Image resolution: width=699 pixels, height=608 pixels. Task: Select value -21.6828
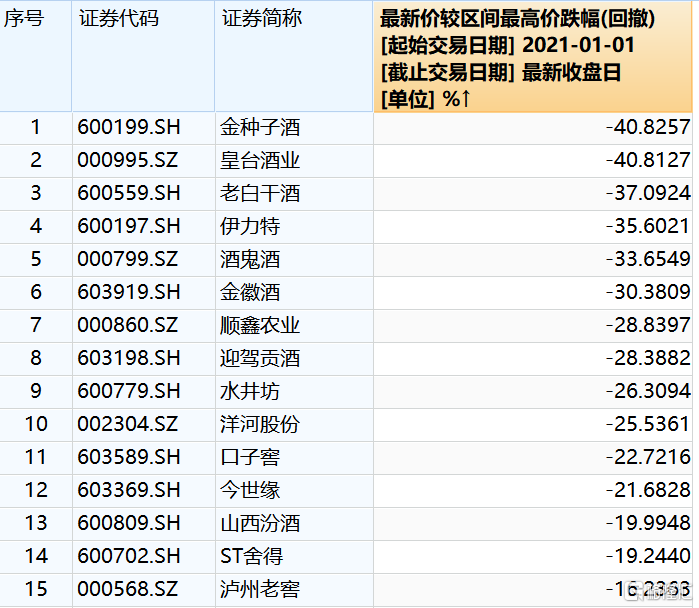point(648,490)
